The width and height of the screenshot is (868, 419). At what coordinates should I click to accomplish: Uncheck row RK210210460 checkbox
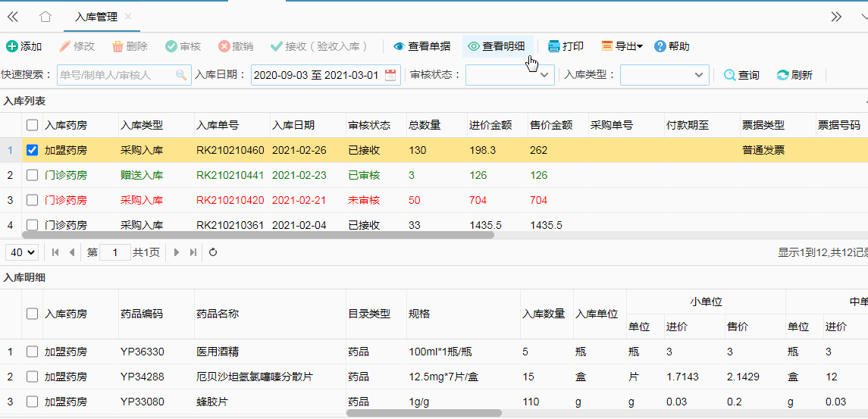coord(33,150)
